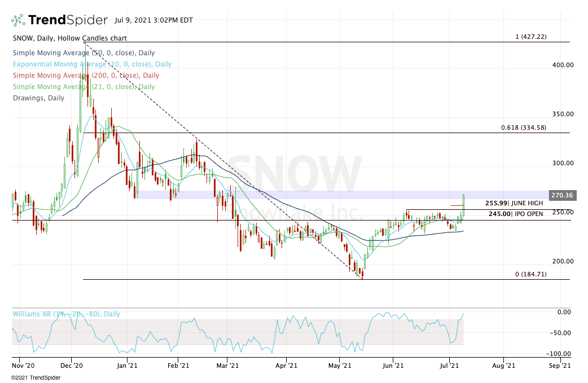This screenshot has width=588, height=383.
Task: Click the Fibonacci level label '0 (184.71)'
Action: pos(530,274)
